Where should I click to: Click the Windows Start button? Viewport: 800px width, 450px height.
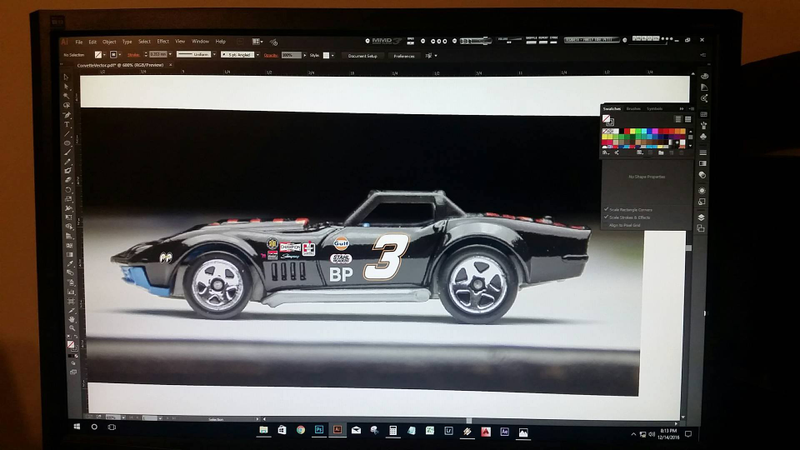click(x=77, y=426)
